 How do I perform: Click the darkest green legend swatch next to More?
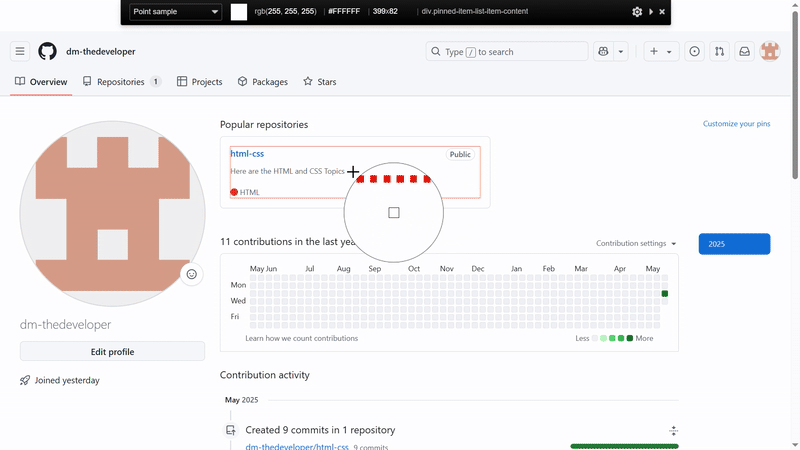(630, 338)
